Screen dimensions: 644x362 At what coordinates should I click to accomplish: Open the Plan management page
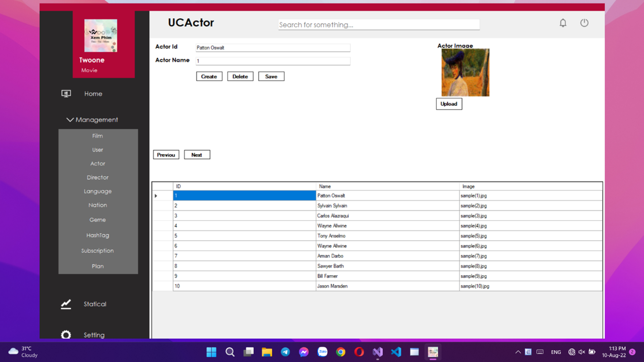(98, 267)
